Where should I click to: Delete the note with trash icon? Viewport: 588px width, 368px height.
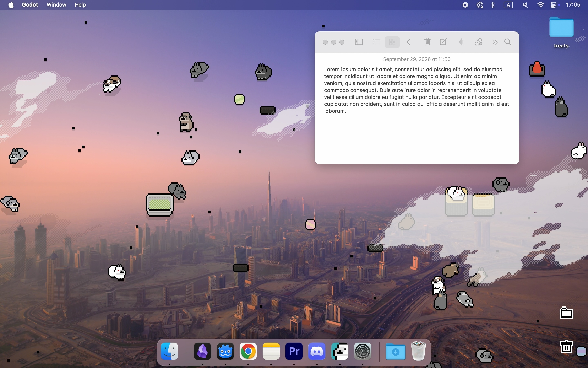pyautogui.click(x=427, y=42)
